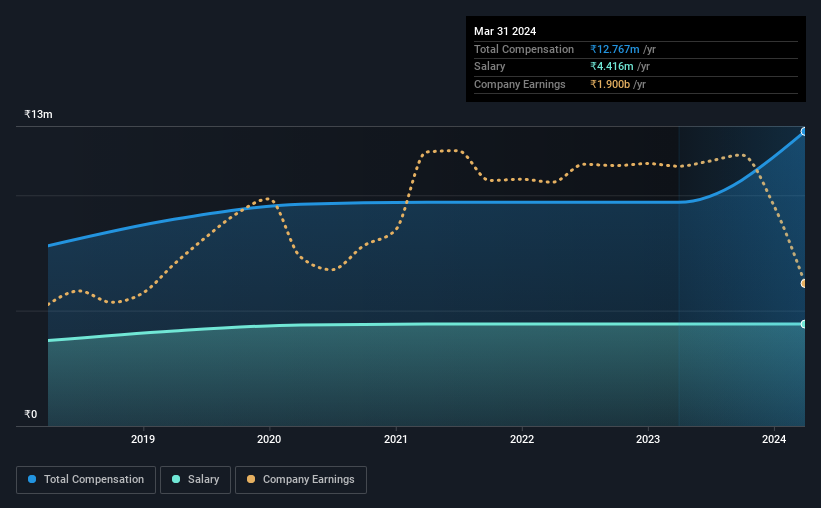Click the ₹13m y-axis label

pos(38,114)
